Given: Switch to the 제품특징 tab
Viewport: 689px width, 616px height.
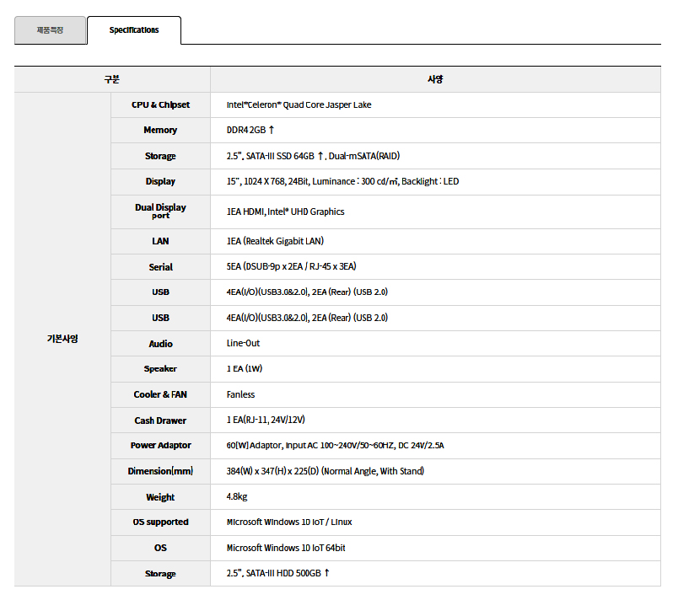Looking at the screenshot, I should pyautogui.click(x=50, y=30).
